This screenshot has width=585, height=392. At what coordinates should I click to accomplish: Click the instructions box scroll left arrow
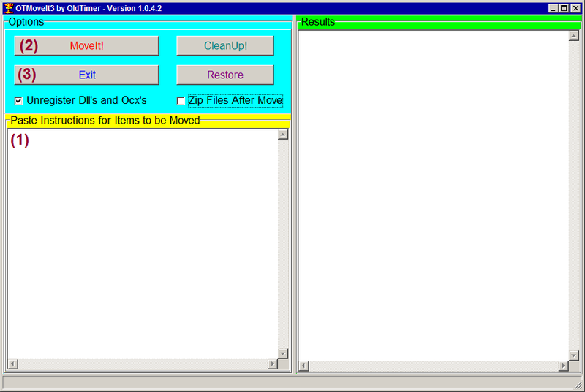click(13, 364)
